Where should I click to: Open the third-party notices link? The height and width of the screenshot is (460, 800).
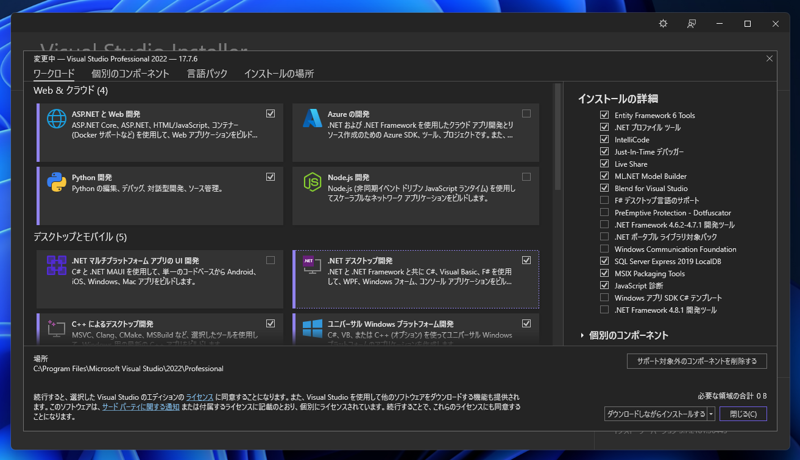point(140,406)
